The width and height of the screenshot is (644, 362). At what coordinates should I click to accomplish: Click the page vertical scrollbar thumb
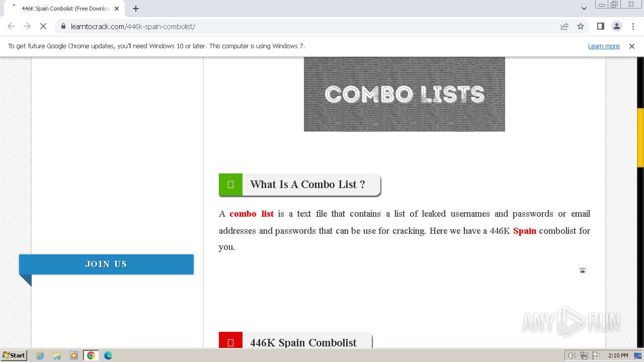[640, 137]
